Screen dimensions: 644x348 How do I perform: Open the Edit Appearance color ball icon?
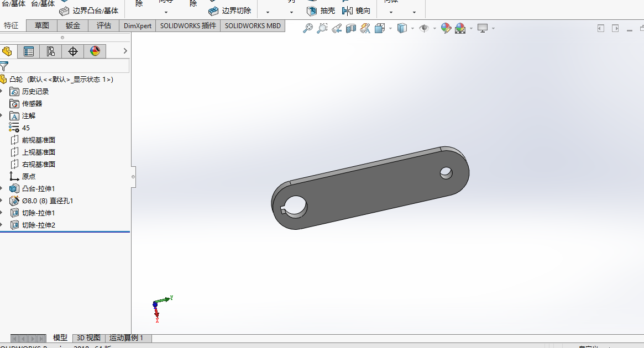pos(446,28)
